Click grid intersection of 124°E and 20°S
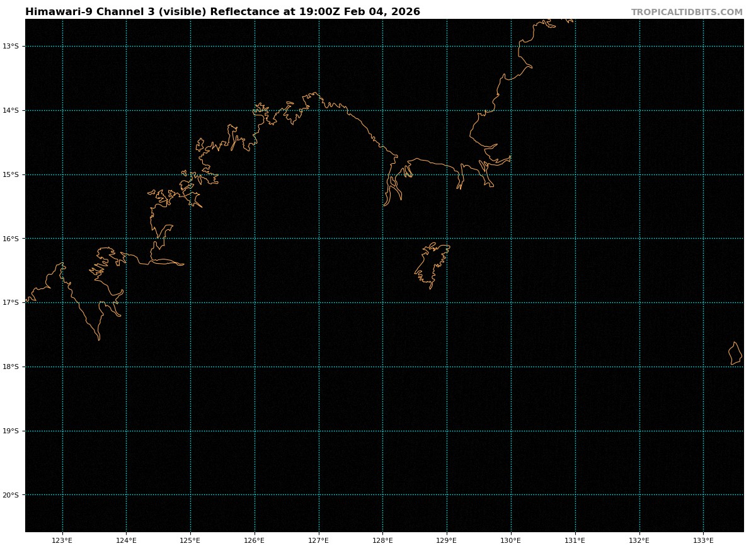The height and width of the screenshot is (546, 756). (126, 495)
